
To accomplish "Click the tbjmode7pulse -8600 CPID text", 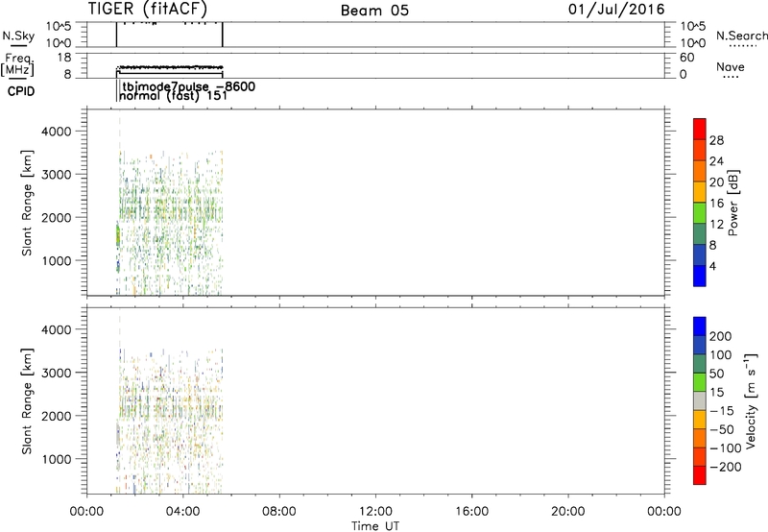I will tap(188, 86).
